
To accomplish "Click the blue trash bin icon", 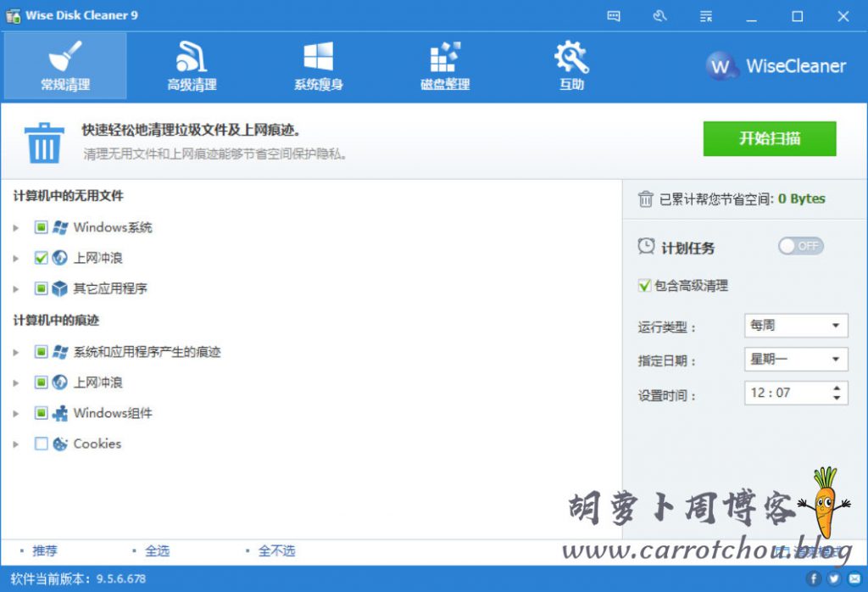I will click(42, 142).
